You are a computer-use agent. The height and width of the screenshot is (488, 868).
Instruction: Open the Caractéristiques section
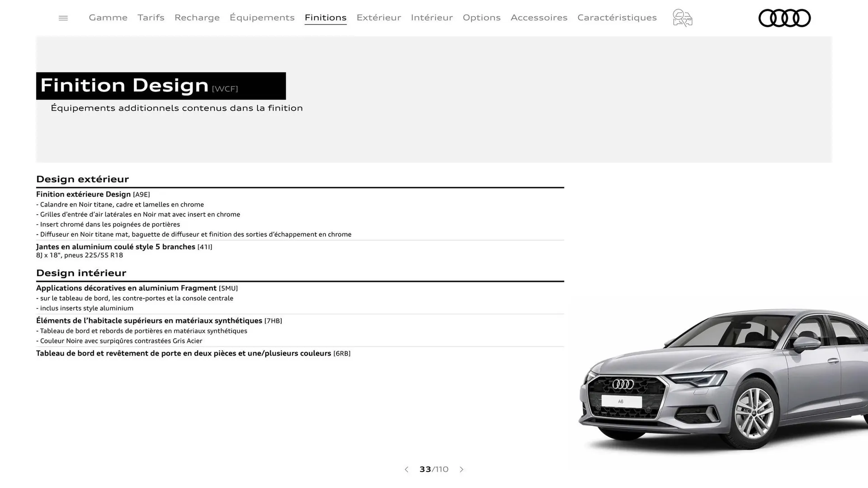point(617,18)
